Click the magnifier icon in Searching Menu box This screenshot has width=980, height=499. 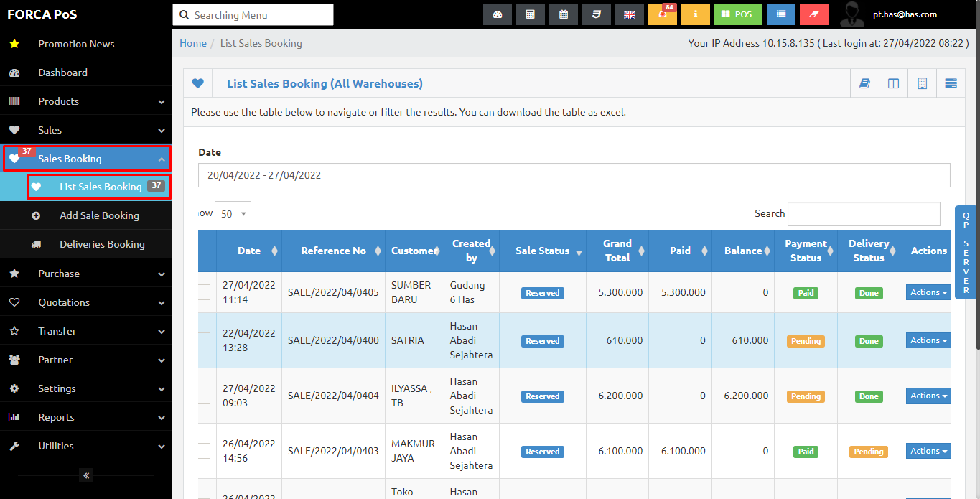click(x=184, y=15)
